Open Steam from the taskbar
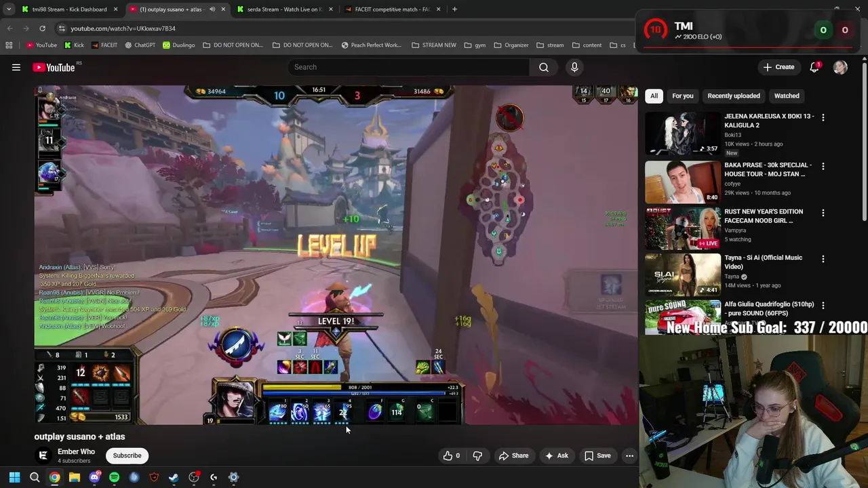 174,477
